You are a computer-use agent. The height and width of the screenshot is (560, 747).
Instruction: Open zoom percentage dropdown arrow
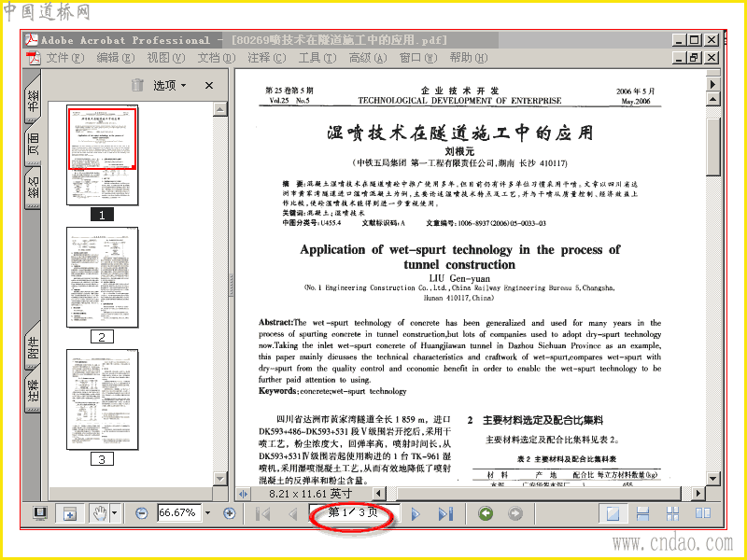[x=207, y=512]
